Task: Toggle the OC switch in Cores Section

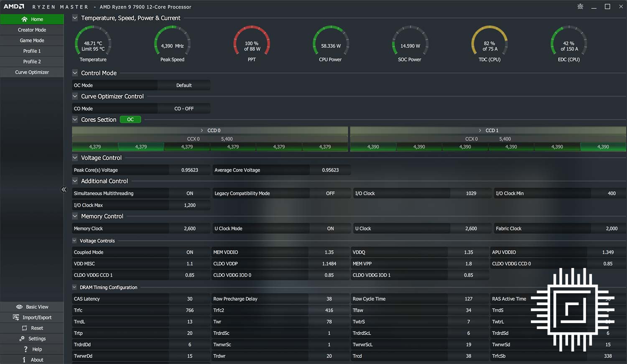Action: (130, 119)
